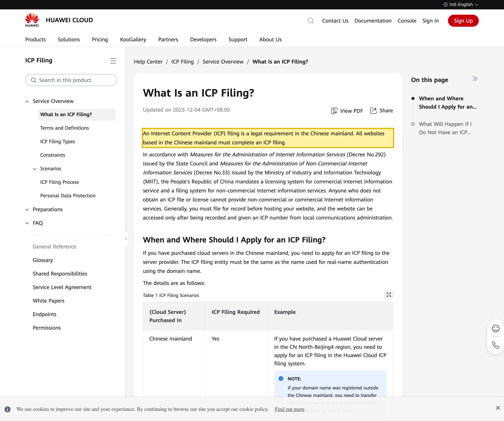This screenshot has height=421, width=504.
Task: Collapse the Service Overview section
Action: click(27, 101)
